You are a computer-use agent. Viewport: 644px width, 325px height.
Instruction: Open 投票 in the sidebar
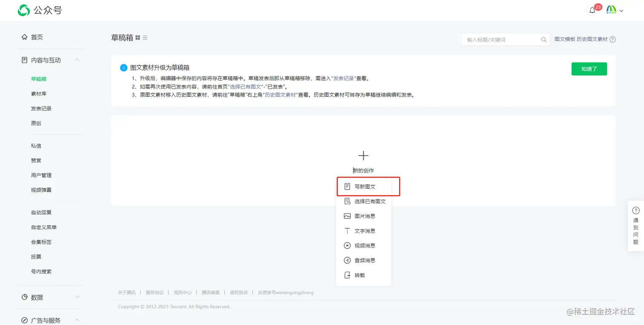pyautogui.click(x=36, y=257)
